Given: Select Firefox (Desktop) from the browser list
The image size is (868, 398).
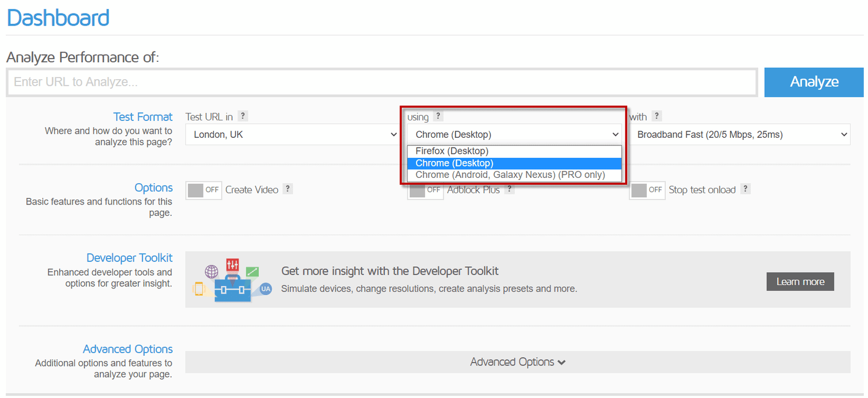Looking at the screenshot, I should click(x=514, y=151).
